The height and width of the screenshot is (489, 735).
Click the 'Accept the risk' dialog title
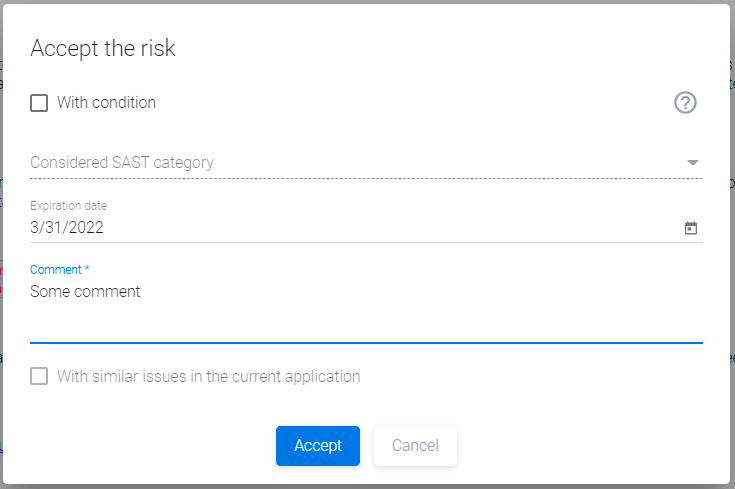[x=103, y=48]
